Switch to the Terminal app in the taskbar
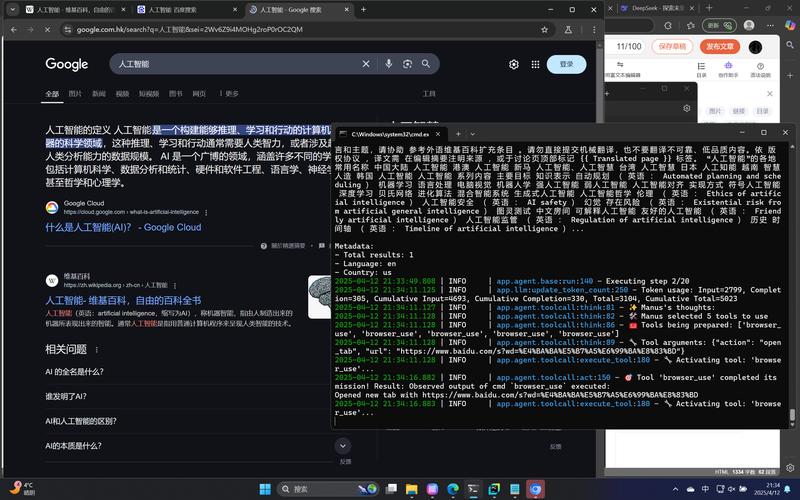This screenshot has width=800, height=500. click(473, 489)
